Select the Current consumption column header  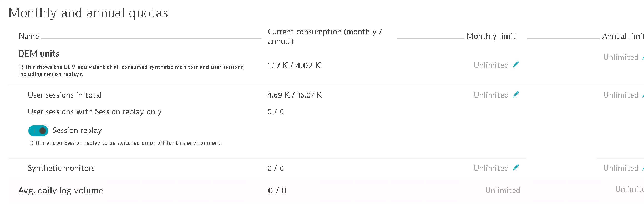point(324,36)
